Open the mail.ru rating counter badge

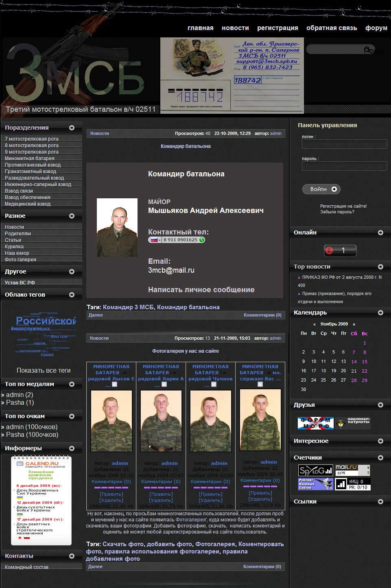352,470
